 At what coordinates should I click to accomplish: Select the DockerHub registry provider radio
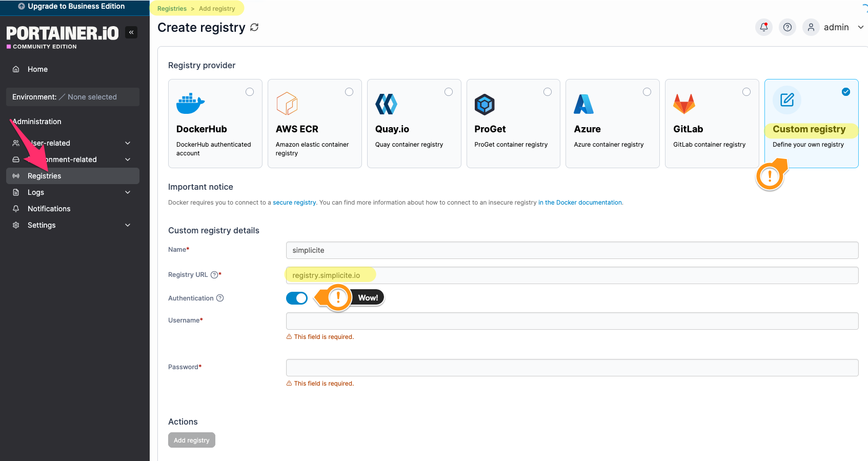250,92
